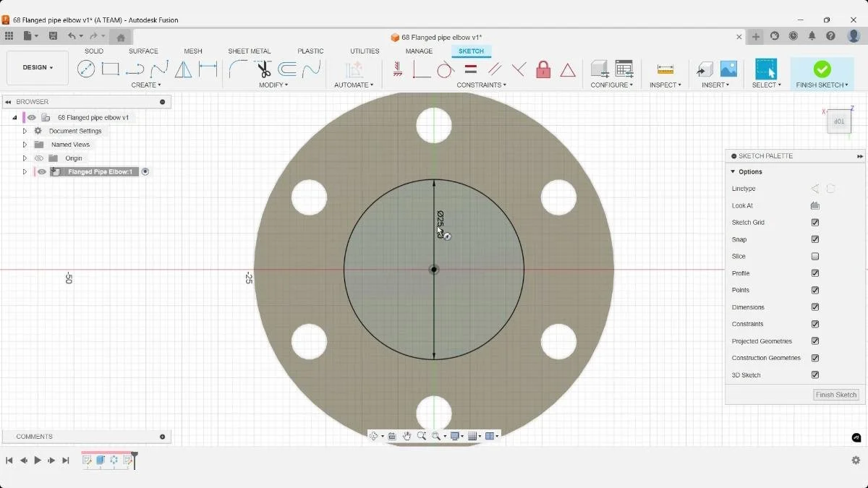Toggle the Construction Geometries checkbox

815,358
